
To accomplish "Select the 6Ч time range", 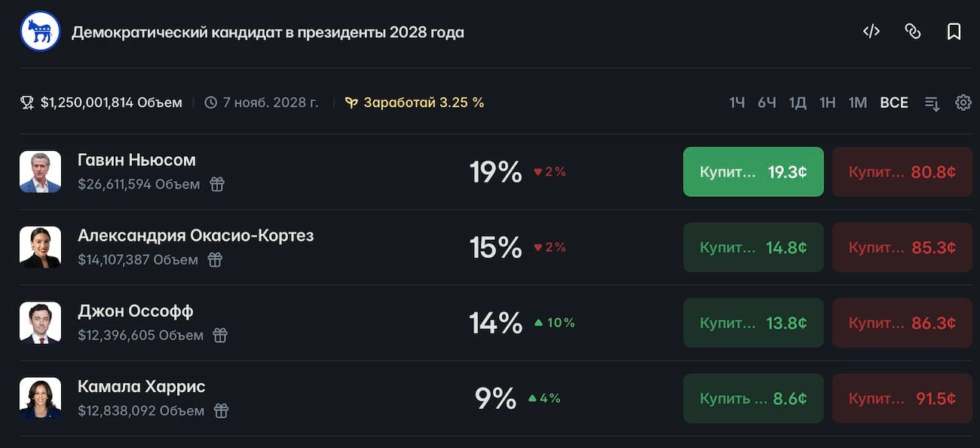I will tap(767, 103).
